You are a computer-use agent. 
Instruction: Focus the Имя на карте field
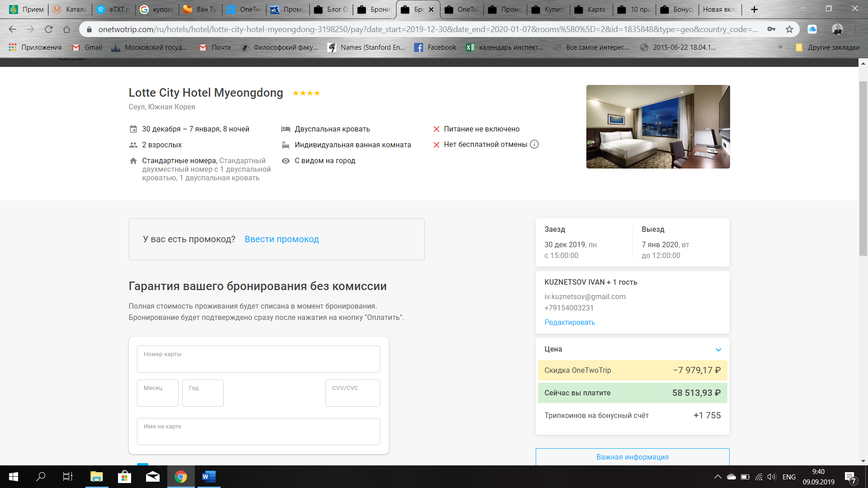[258, 432]
